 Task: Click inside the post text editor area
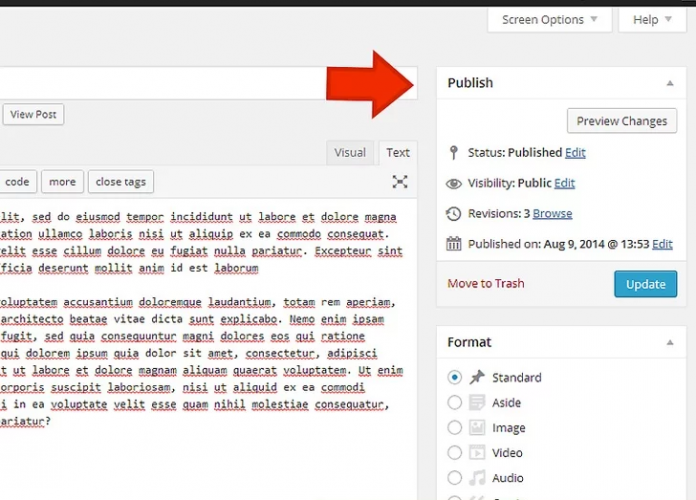tap(200, 320)
